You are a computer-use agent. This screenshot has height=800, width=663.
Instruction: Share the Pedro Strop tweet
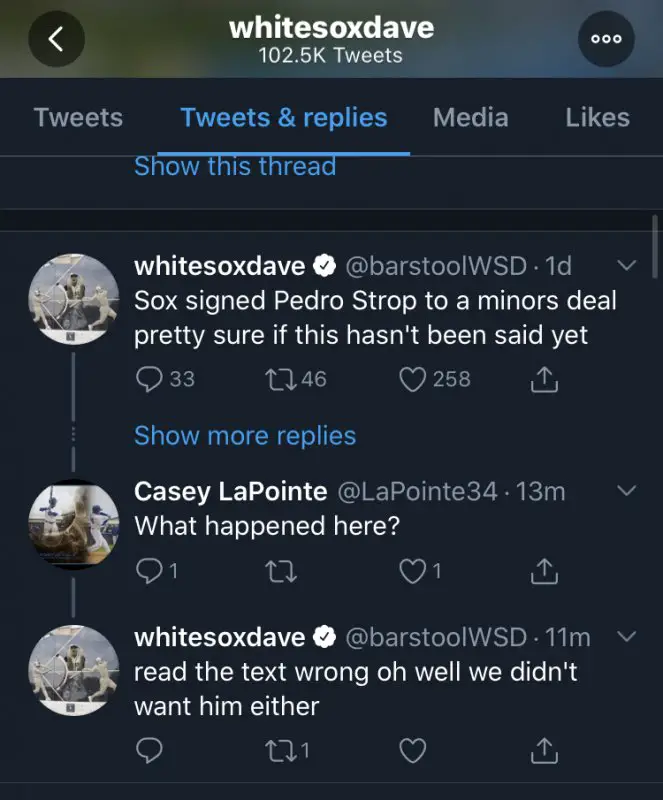[542, 379]
